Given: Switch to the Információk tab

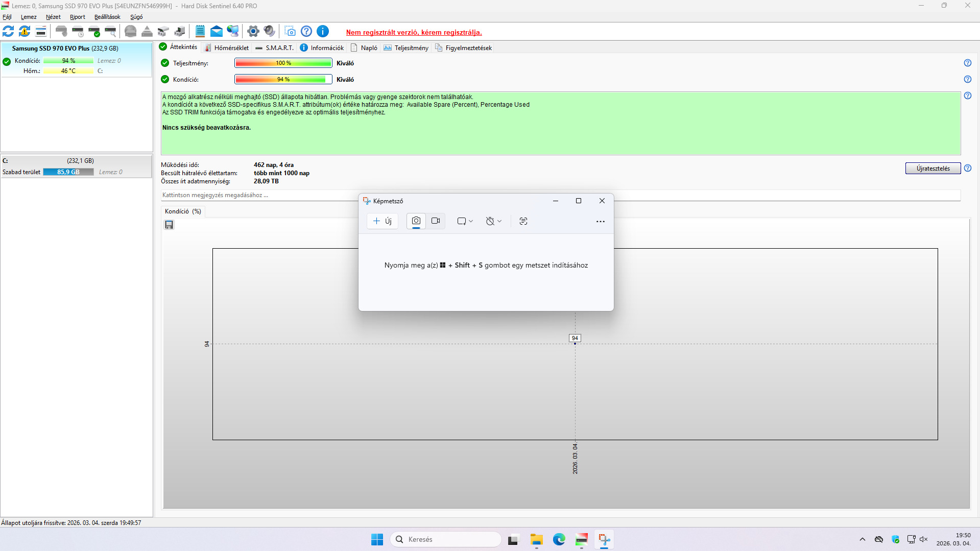Looking at the screenshot, I should 322,48.
